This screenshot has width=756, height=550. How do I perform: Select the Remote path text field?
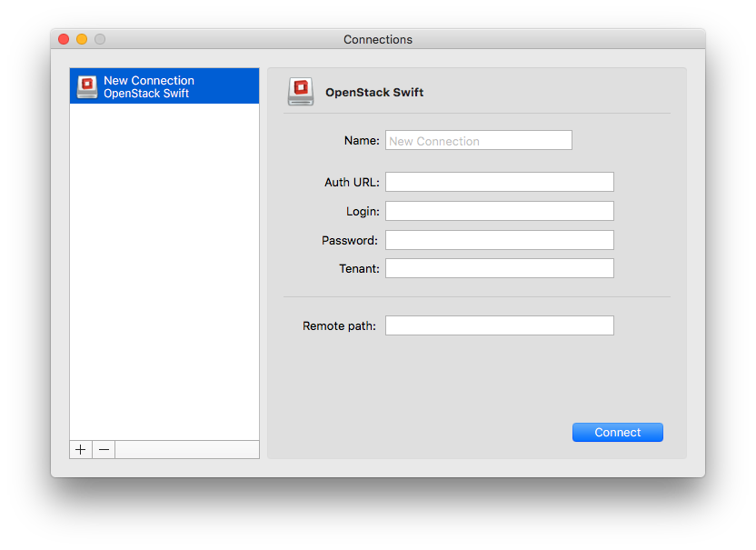point(500,325)
